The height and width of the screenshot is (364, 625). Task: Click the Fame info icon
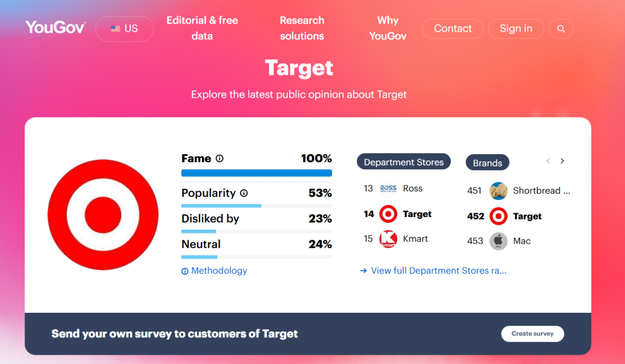[x=220, y=159]
